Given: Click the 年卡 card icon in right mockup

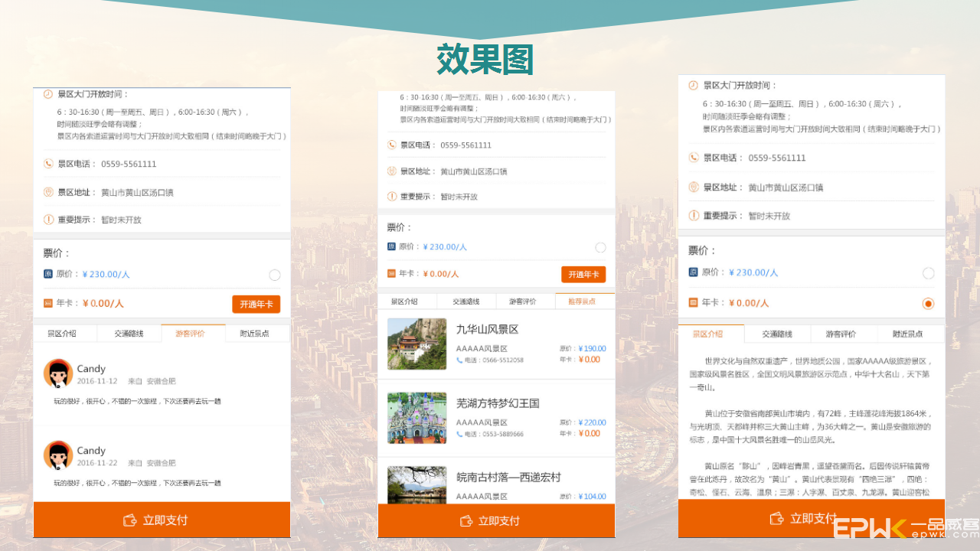Looking at the screenshot, I should 693,302.
